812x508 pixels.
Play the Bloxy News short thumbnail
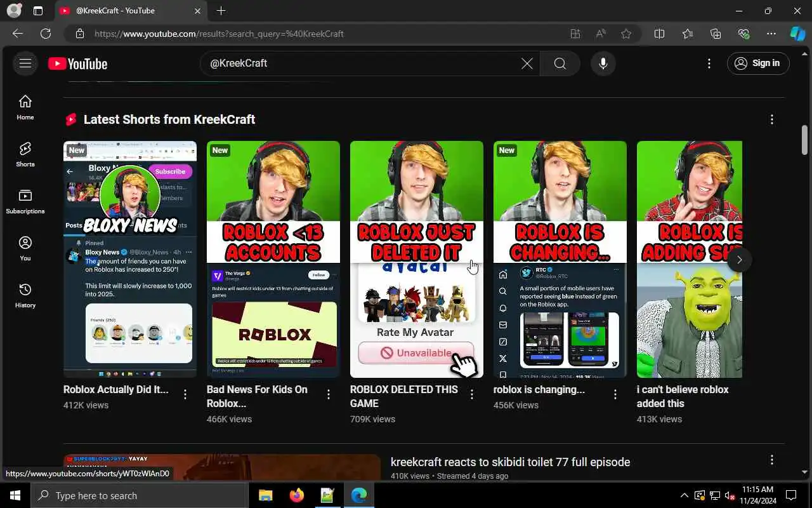coord(130,259)
